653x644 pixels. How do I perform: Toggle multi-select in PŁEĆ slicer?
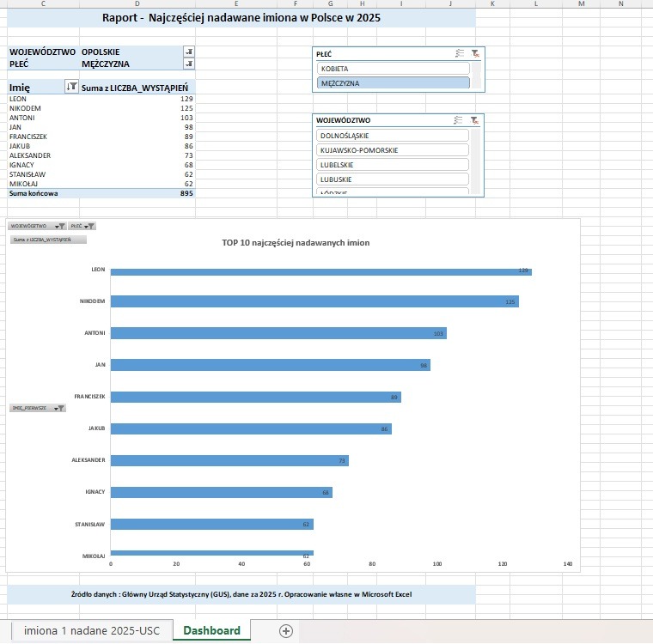click(x=460, y=53)
